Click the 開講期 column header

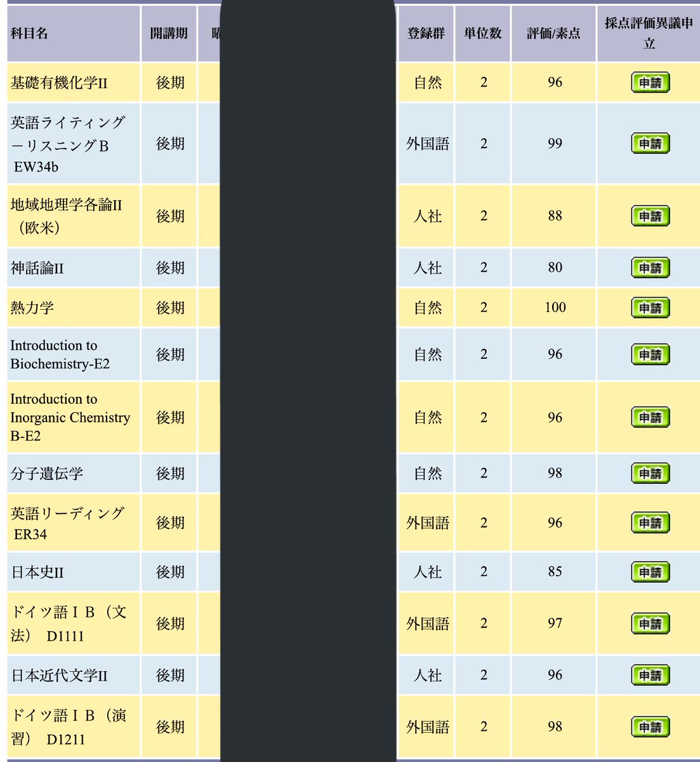click(x=169, y=34)
